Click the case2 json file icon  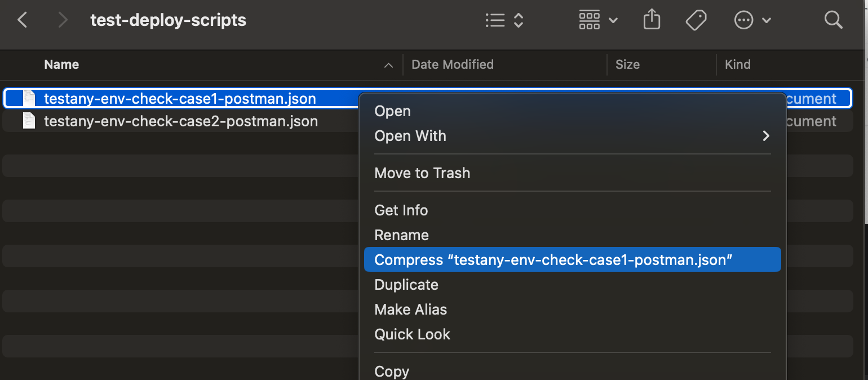[28, 121]
